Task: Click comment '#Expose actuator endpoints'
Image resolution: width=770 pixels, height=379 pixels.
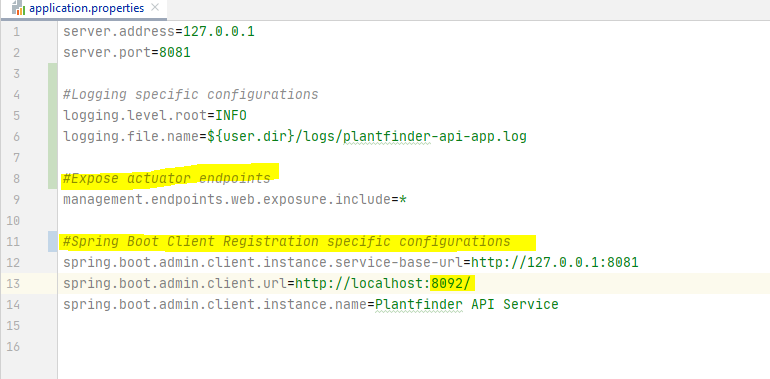Action: (166, 178)
